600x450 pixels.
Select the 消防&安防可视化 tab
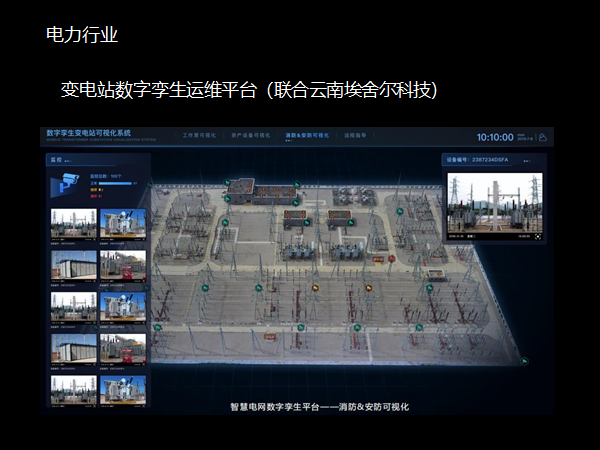click(x=306, y=134)
